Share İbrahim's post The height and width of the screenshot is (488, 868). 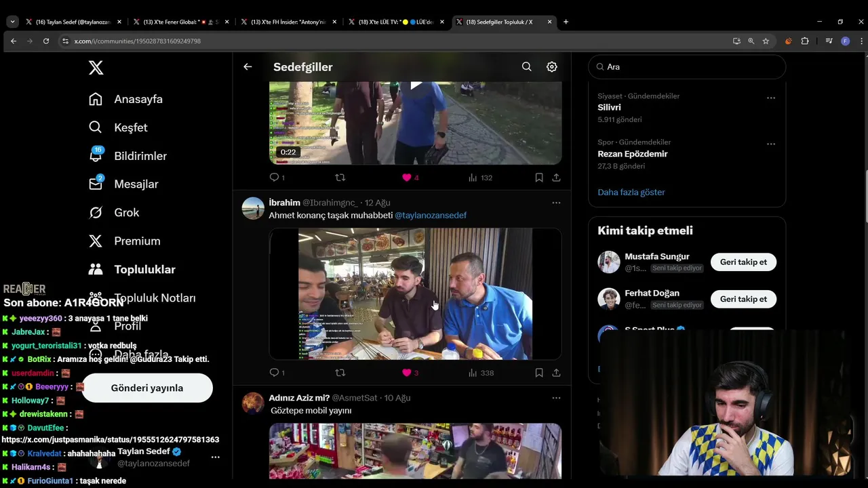556,373
